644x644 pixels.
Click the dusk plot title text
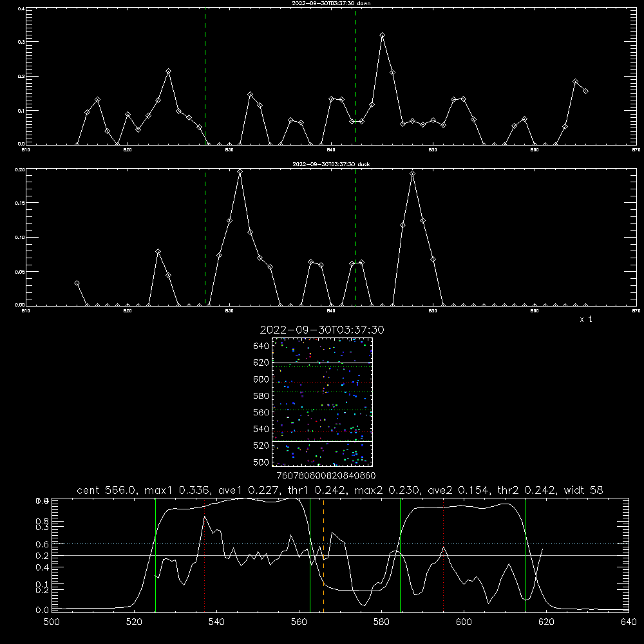point(331,164)
